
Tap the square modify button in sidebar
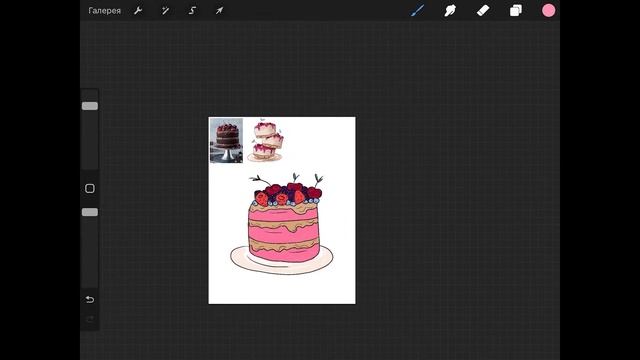[90, 189]
